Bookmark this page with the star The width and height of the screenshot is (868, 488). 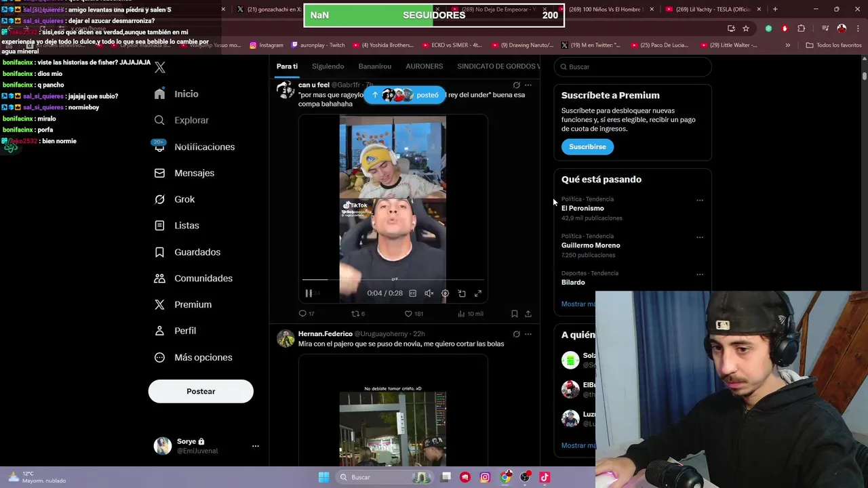746,28
